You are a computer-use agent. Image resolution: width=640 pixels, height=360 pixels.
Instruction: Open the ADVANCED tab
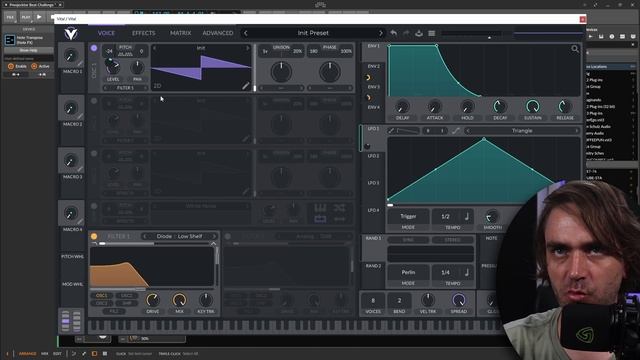[x=218, y=33]
